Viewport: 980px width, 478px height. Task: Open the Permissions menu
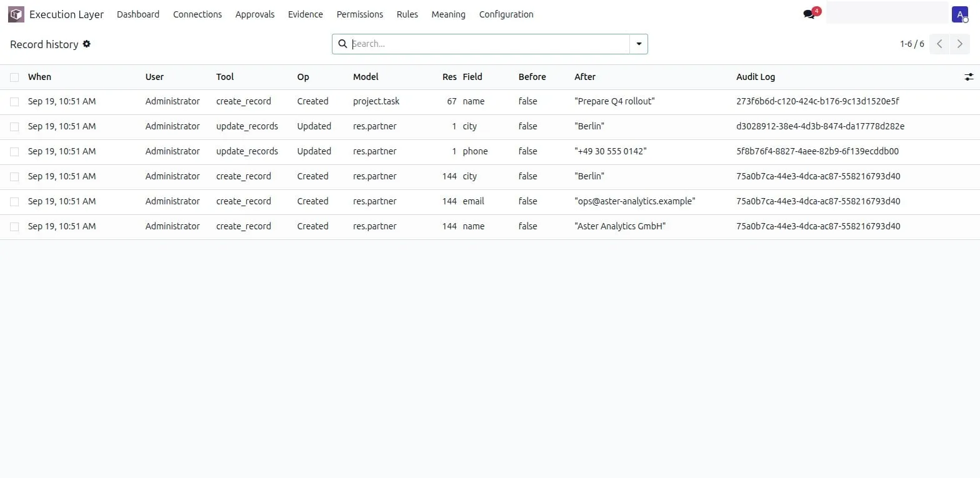point(360,14)
